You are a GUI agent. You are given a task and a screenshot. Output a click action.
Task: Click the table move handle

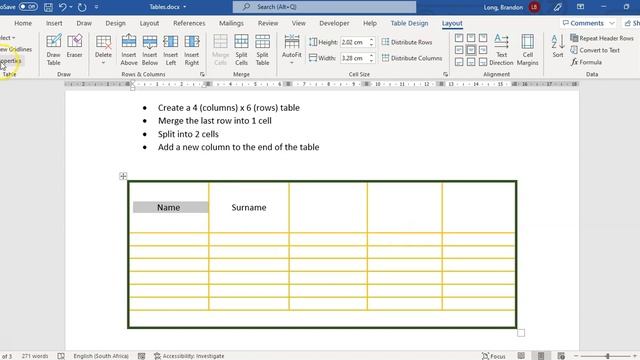123,176
